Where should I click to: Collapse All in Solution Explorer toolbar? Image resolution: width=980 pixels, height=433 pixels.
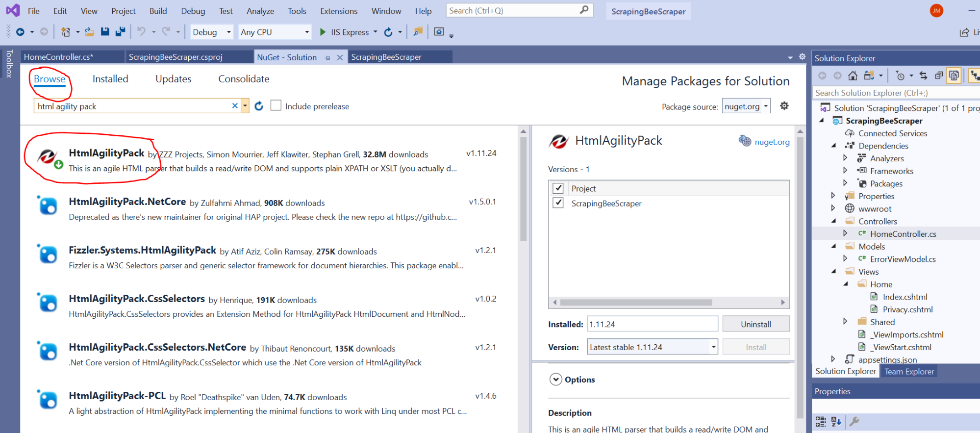coord(939,76)
